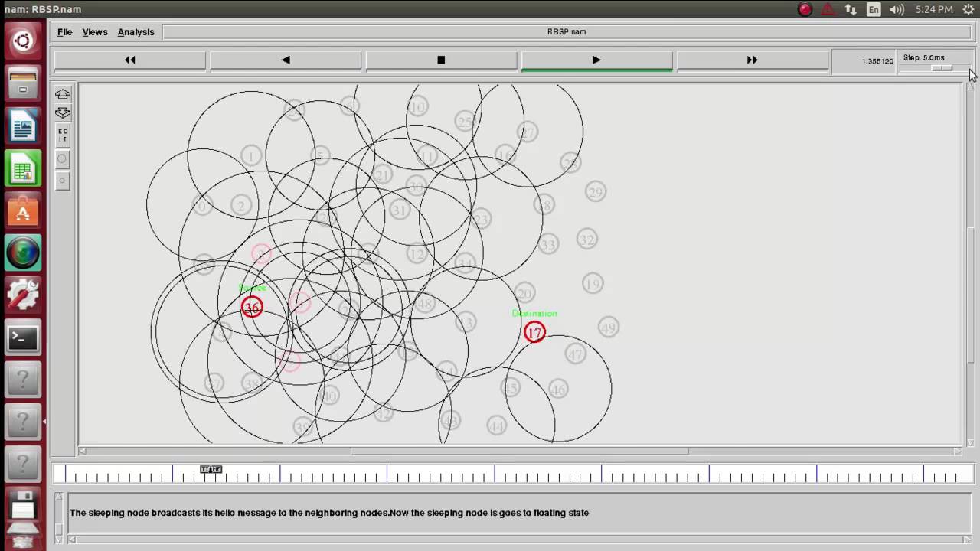
Task: Click the fast forward button
Action: (752, 60)
